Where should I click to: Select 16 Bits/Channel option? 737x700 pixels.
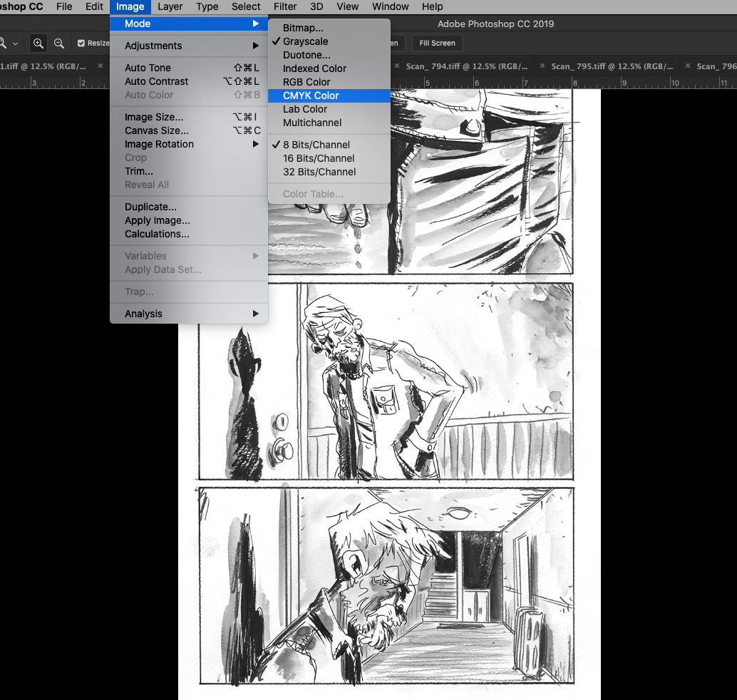[x=329, y=158]
